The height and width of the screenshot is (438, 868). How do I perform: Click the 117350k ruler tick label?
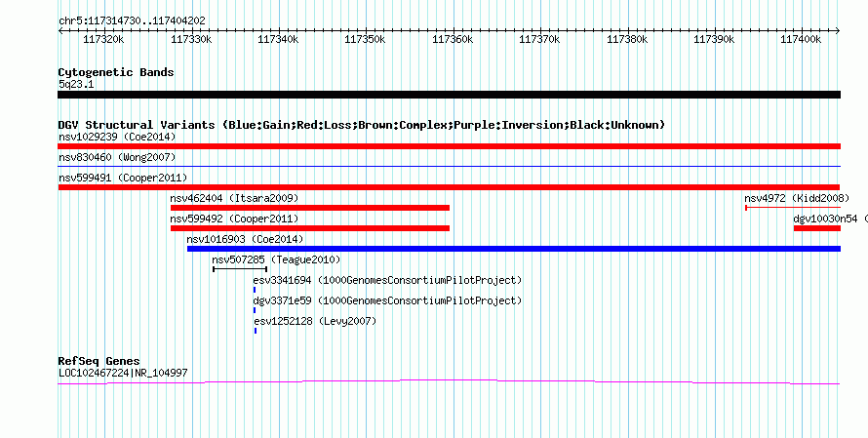(365, 39)
